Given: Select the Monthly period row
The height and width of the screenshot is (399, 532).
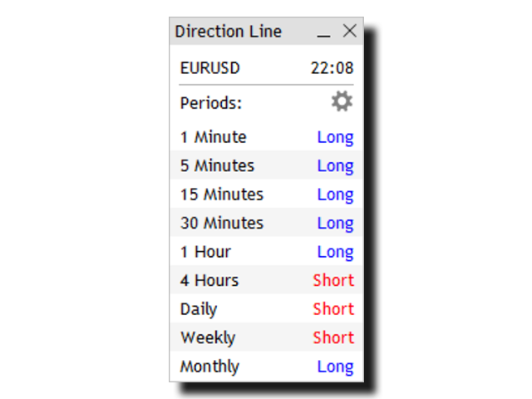Looking at the screenshot, I should (267, 367).
